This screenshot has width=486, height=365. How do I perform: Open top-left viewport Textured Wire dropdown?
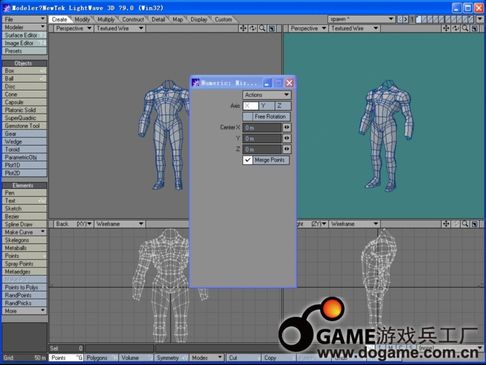pyautogui.click(x=120, y=28)
